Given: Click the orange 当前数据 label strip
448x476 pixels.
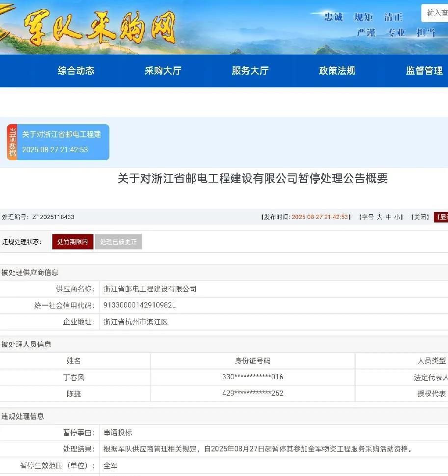Looking at the screenshot, I should click(x=12, y=142).
